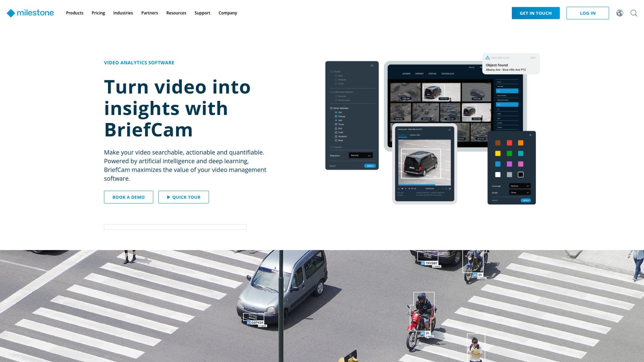The image size is (644, 362).
Task: Pick the orange color swatch
Action: pos(521,143)
